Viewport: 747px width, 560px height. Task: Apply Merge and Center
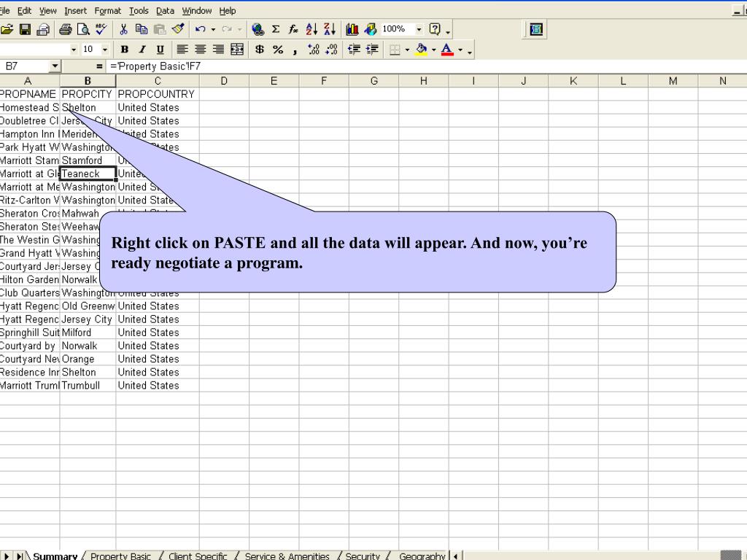point(237,49)
